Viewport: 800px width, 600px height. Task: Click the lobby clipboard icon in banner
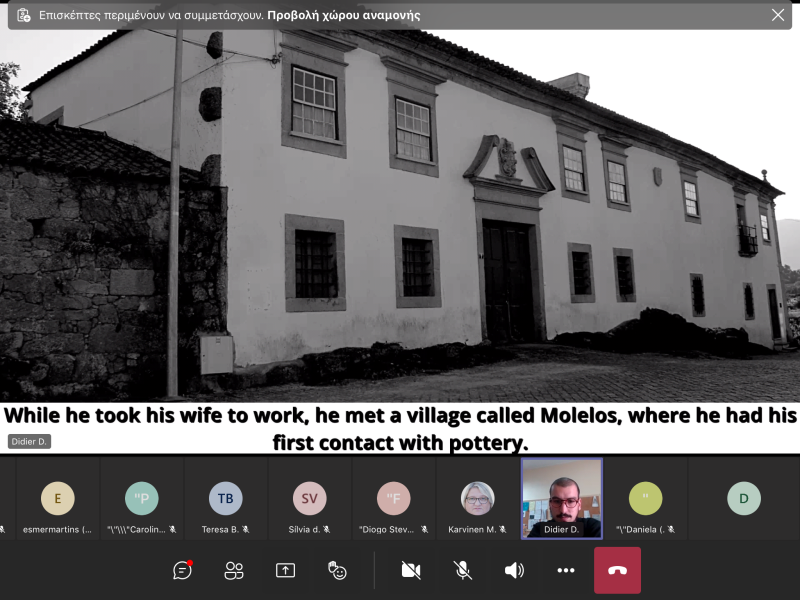24,15
